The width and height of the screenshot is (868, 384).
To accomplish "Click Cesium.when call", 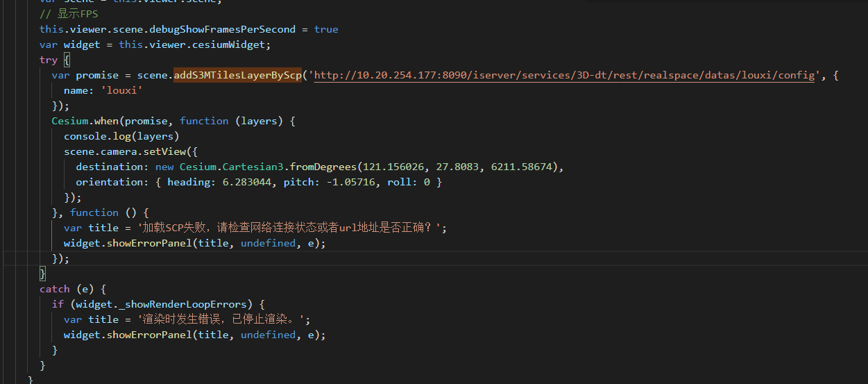I will [85, 121].
